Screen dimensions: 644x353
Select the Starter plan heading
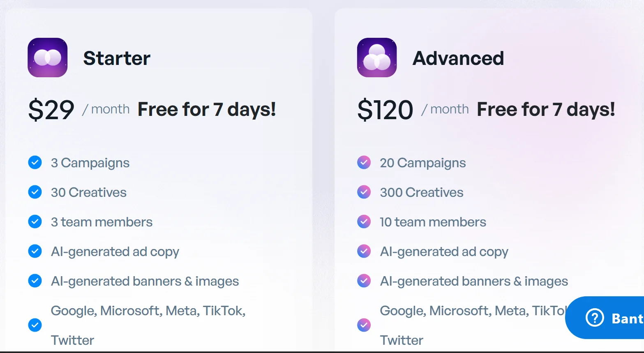pos(117,58)
